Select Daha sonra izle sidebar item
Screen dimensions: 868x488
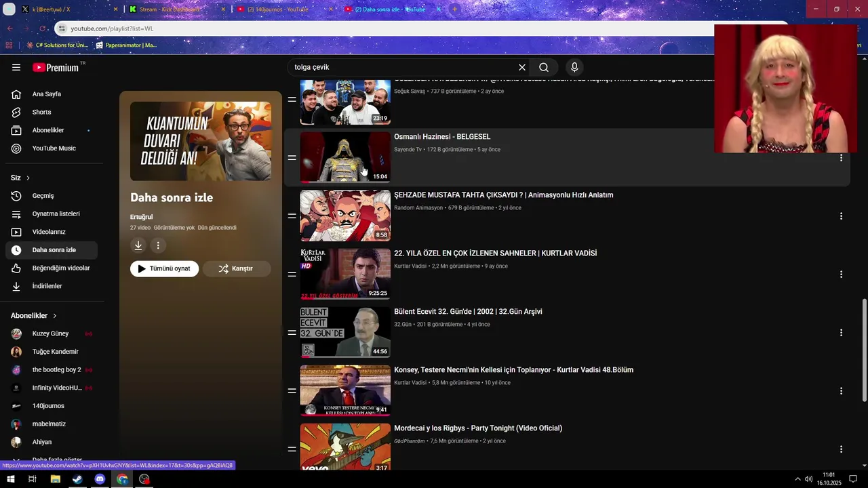click(52, 250)
